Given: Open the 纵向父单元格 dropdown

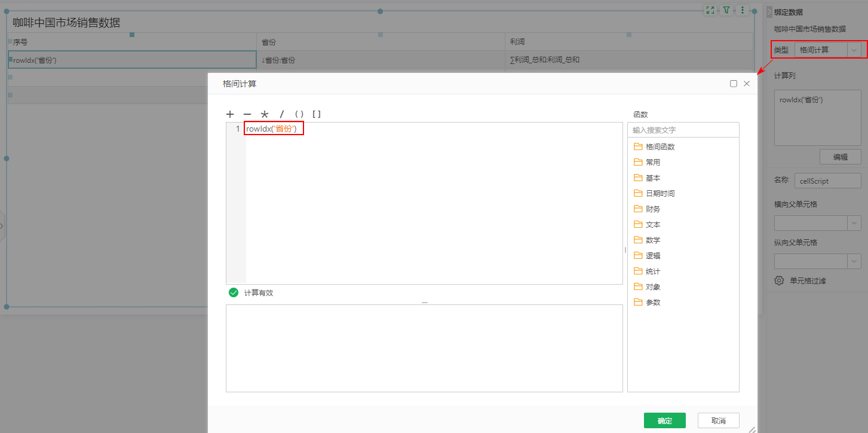Looking at the screenshot, I should pos(817,261).
